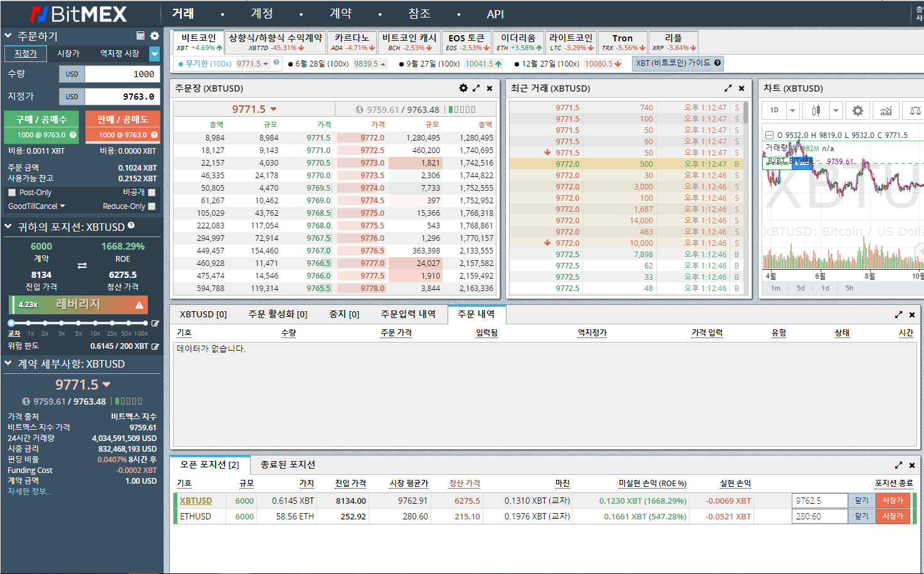Open 자세한 정보 more details link
The width and height of the screenshot is (924, 574).
pos(29,491)
